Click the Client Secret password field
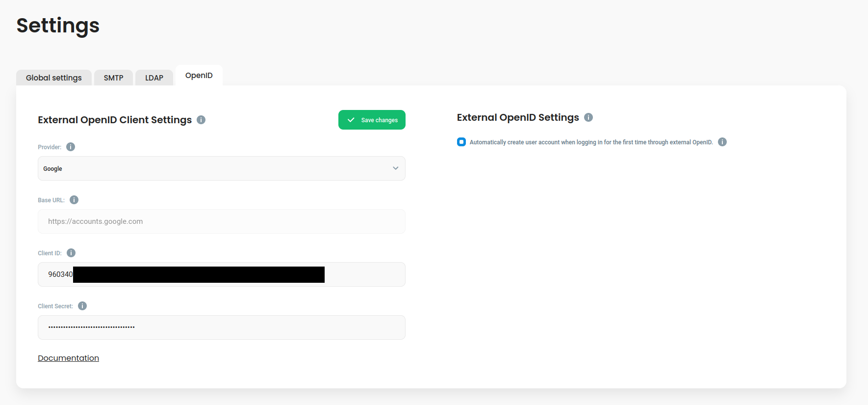The width and height of the screenshot is (868, 405). click(222, 327)
